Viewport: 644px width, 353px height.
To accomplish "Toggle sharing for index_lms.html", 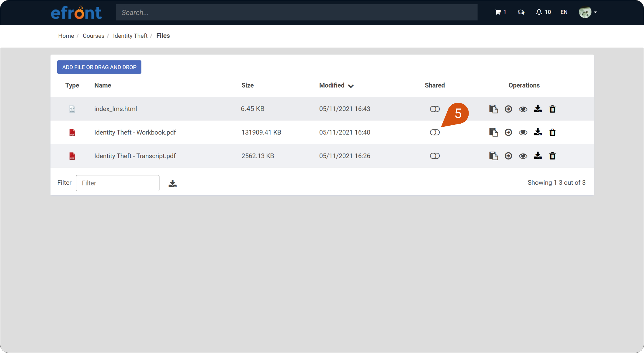I will pos(435,109).
